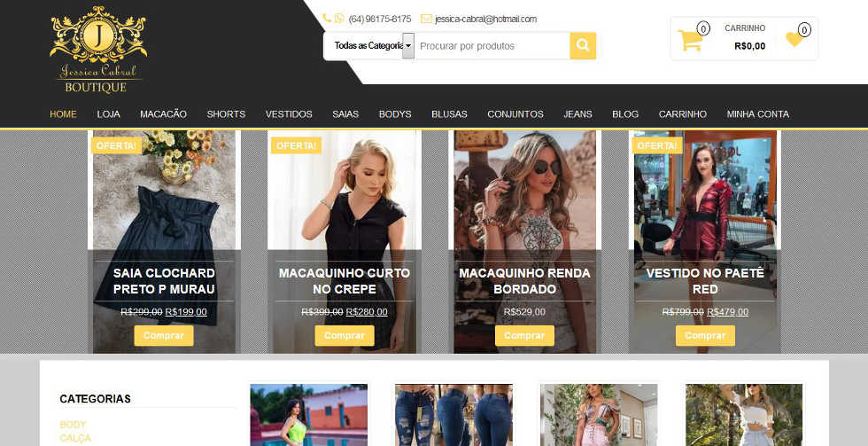Click the Oferta badge on Vestido Paetê
The image size is (868, 446).
(x=657, y=145)
